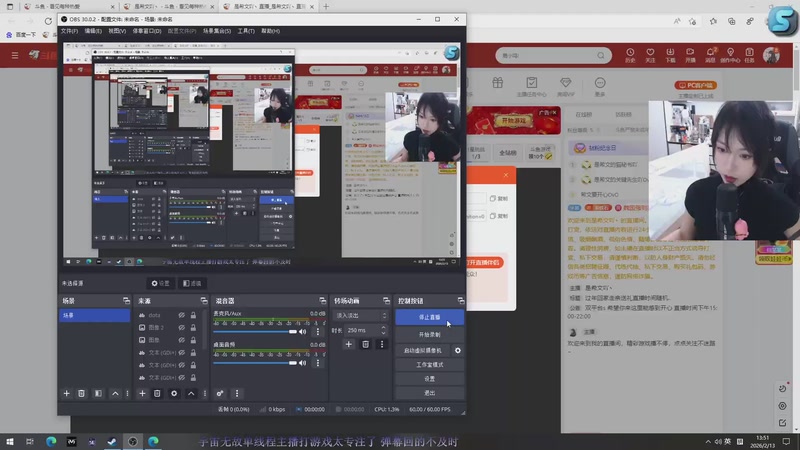Click the 开始录制 start recording button
Screen dimensions: 800x450
pos(430,335)
